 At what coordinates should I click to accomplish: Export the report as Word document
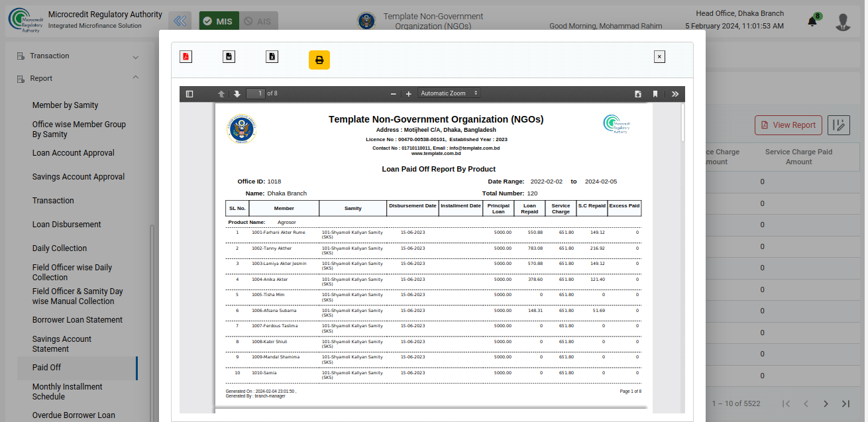tap(229, 56)
